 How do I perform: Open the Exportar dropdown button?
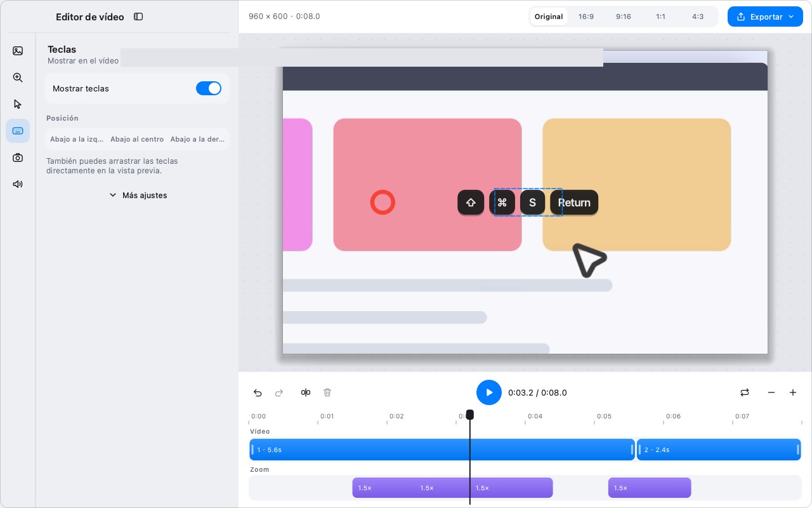(765, 17)
